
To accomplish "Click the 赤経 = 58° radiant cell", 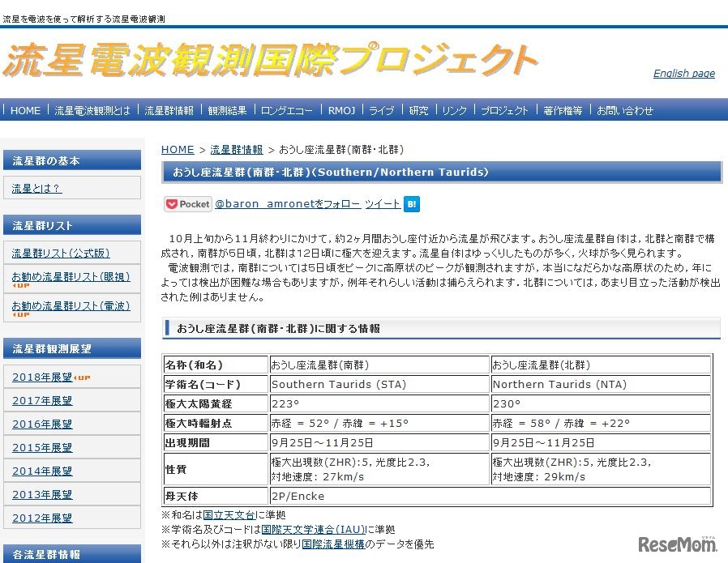I will [601, 424].
